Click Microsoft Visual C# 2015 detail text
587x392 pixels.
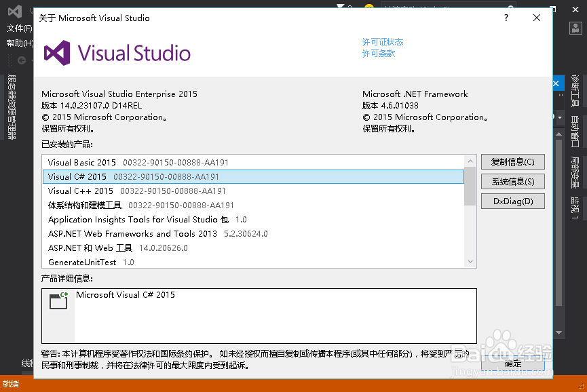click(126, 295)
